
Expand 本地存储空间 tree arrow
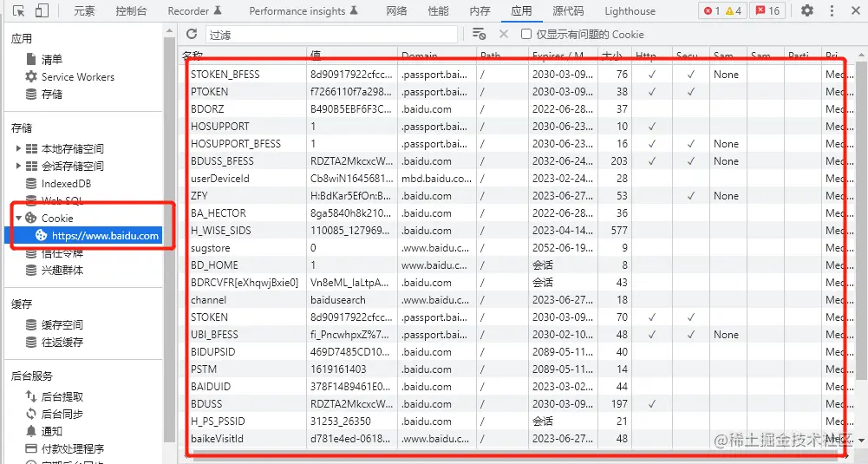(x=18, y=148)
